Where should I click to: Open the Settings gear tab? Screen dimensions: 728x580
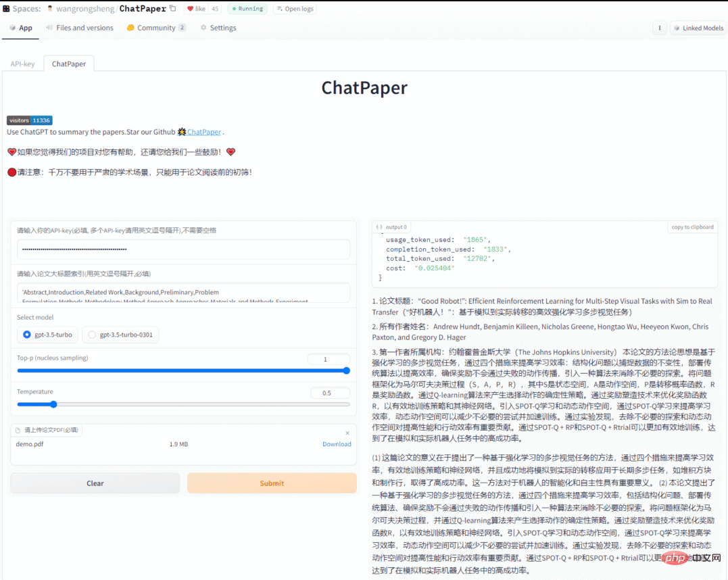click(x=218, y=28)
